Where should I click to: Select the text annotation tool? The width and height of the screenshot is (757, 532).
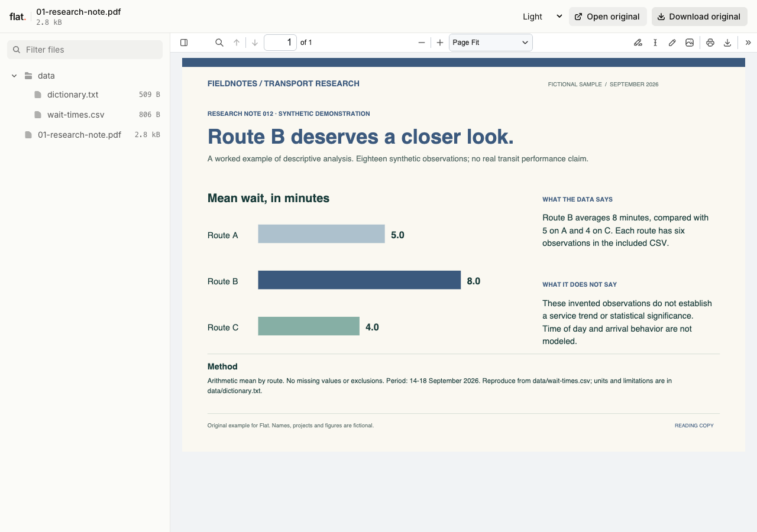click(655, 43)
